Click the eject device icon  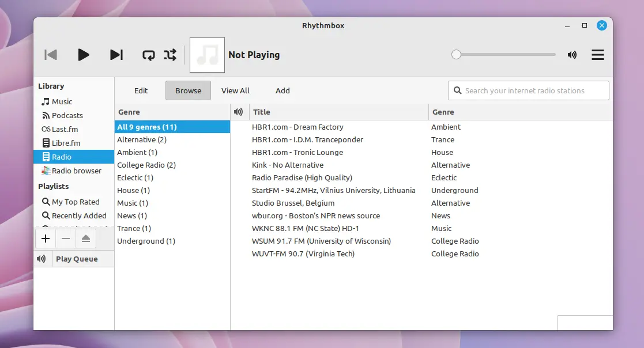tap(85, 239)
